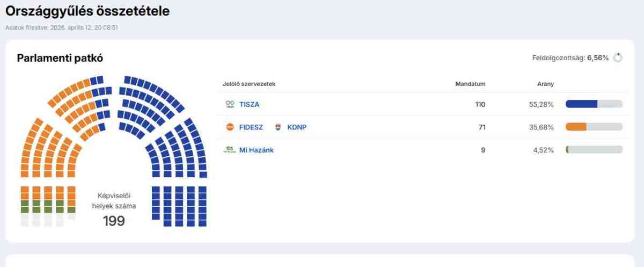Open the Mi Hazánk party link
The height and width of the screenshot is (267, 644).
256,150
